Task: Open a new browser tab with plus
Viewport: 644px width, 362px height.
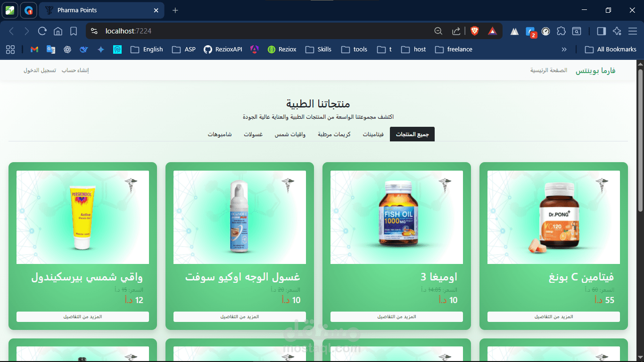Action: click(175, 10)
